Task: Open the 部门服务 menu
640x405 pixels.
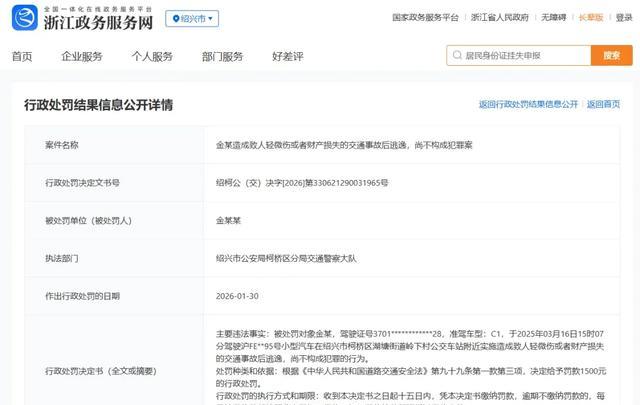Action: pyautogui.click(x=222, y=56)
